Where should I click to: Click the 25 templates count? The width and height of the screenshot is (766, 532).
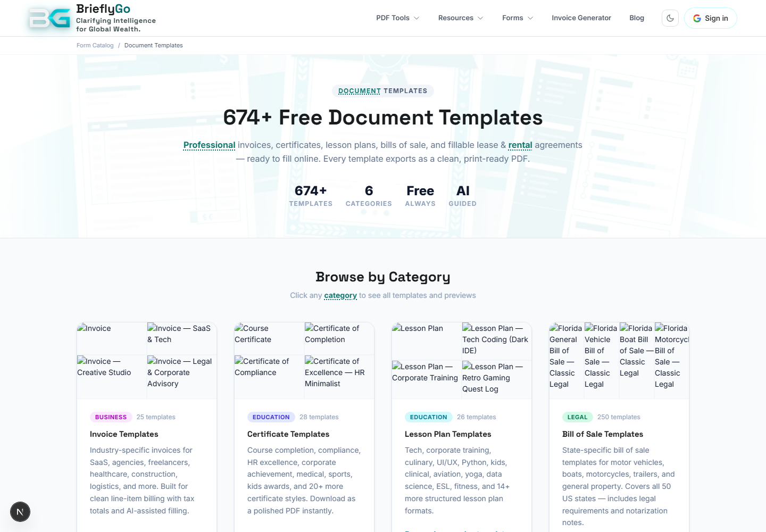coord(156,417)
